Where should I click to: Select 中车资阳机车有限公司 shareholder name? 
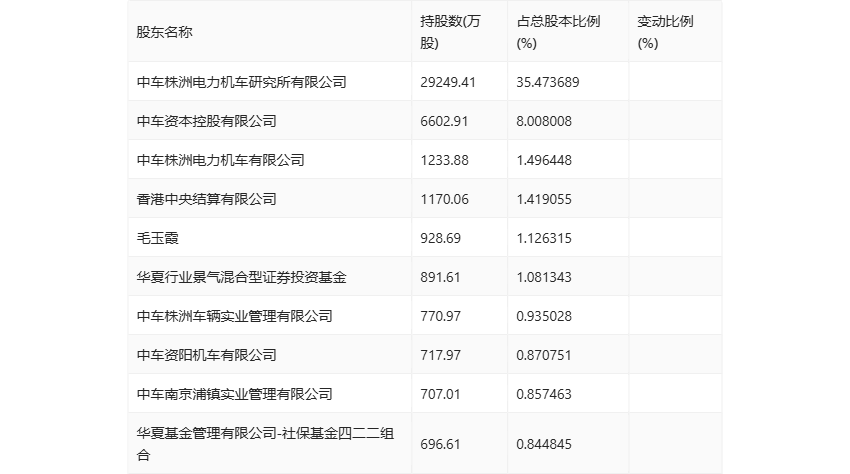(206, 355)
